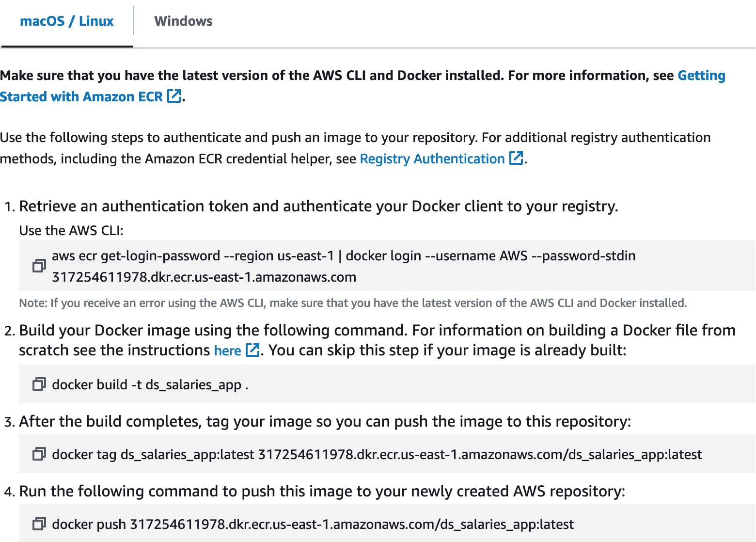The image size is (756, 542).
Task: Copy the aws ecr get-login-password command
Action: point(39,266)
